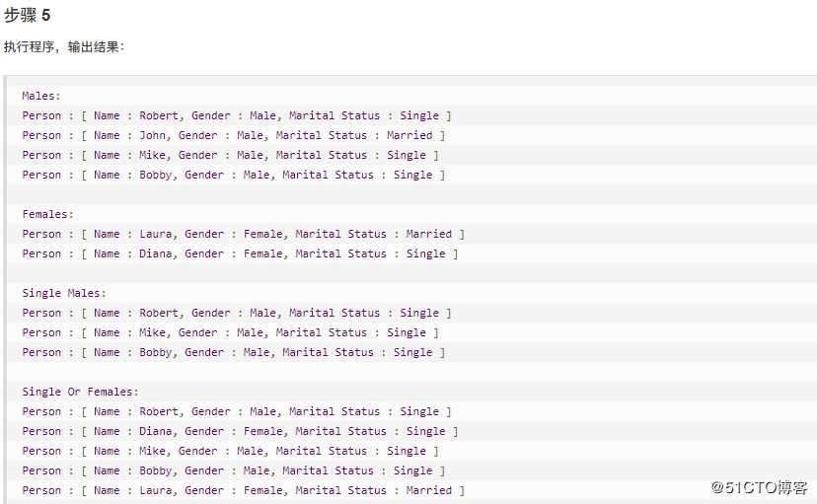Click Robert's line under the Males section
Viewport: 817px width, 504px height.
[237, 115]
